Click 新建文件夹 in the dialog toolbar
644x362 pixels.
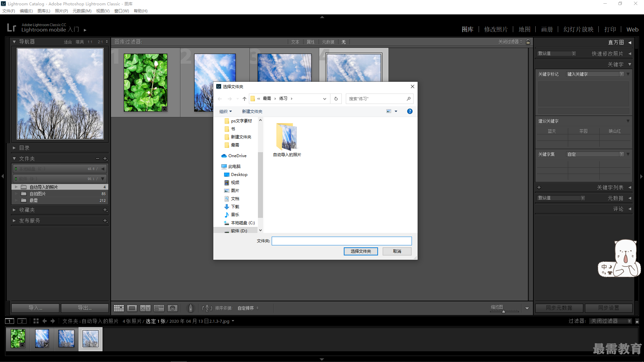click(x=252, y=111)
